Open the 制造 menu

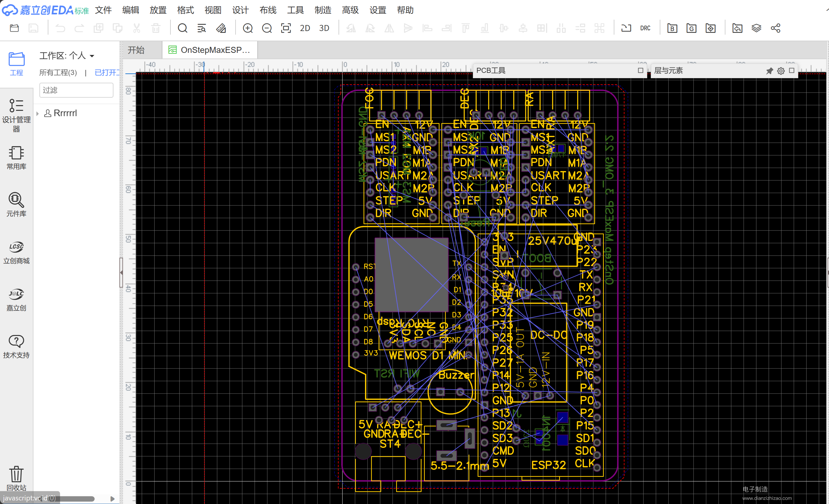point(323,10)
